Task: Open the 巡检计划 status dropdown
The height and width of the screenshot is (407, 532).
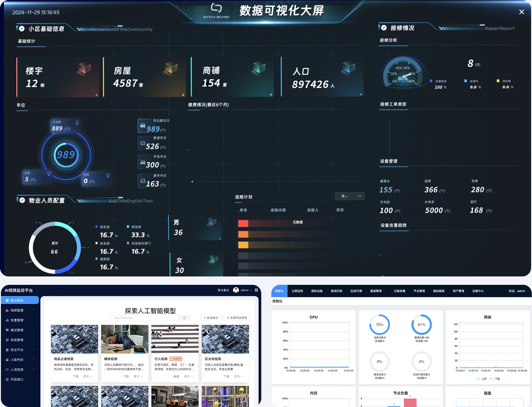Action: click(x=350, y=196)
